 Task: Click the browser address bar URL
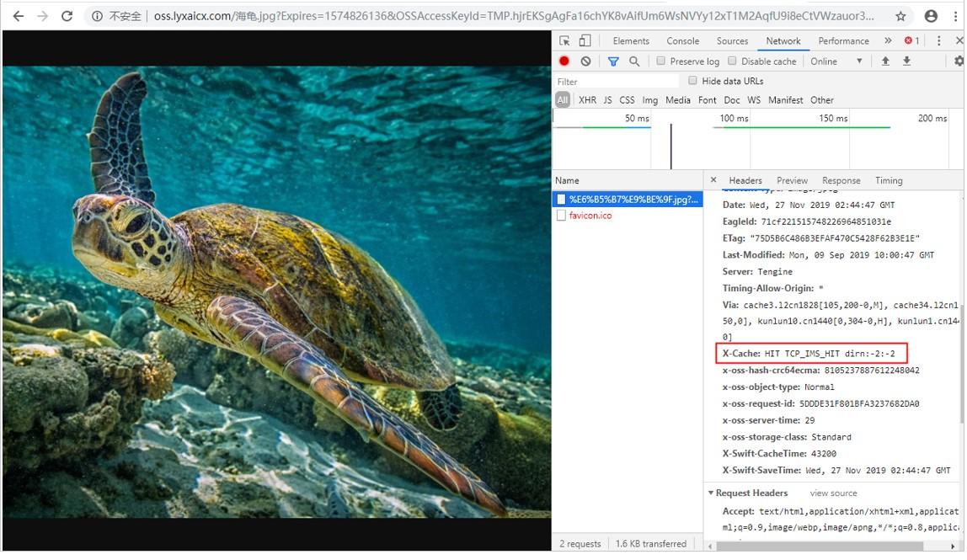pyautogui.click(x=514, y=16)
